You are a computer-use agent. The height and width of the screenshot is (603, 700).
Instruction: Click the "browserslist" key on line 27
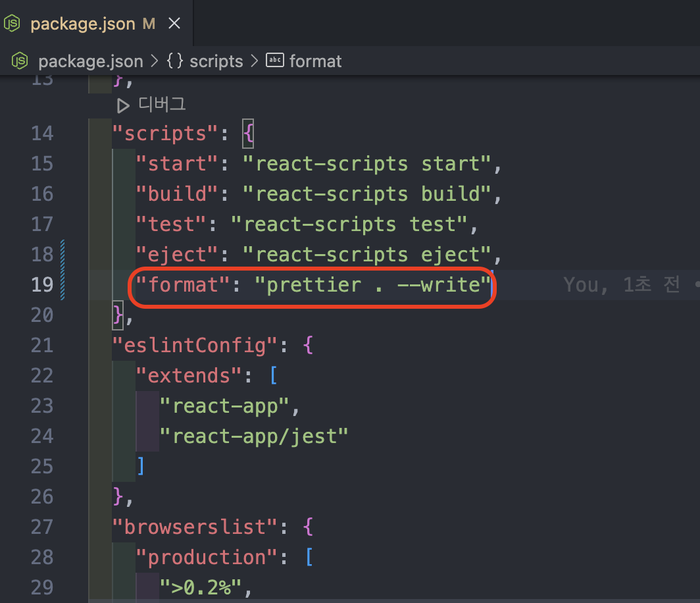(x=195, y=527)
